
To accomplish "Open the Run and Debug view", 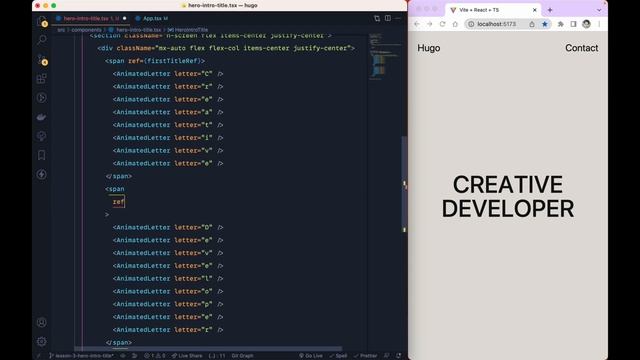I will coord(42,98).
